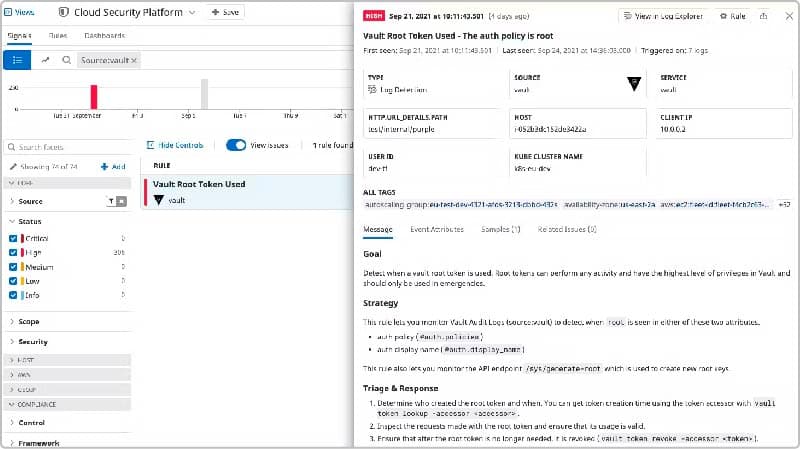Click View in Log Explorer button
Viewport: 800px width, 449px height.
(665, 16)
